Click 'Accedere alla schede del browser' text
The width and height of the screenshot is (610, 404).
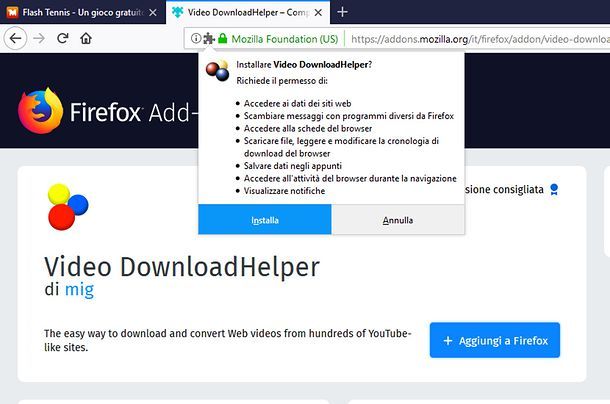click(x=308, y=128)
